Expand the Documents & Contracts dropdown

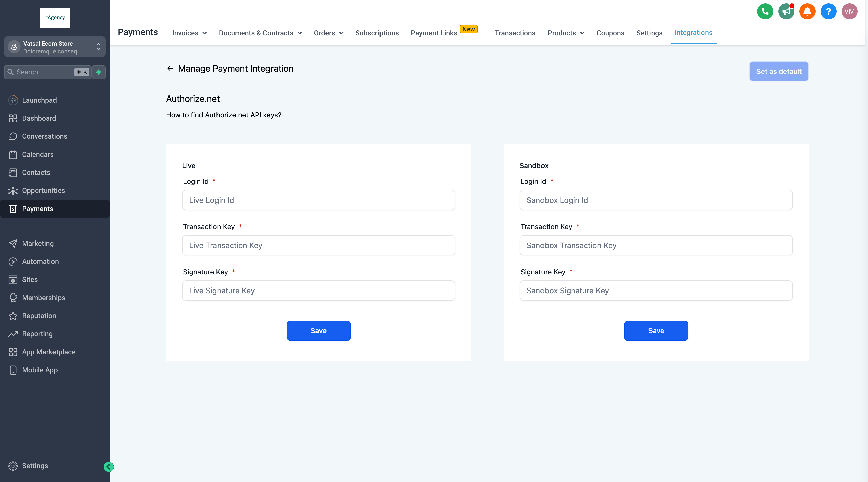coord(260,33)
